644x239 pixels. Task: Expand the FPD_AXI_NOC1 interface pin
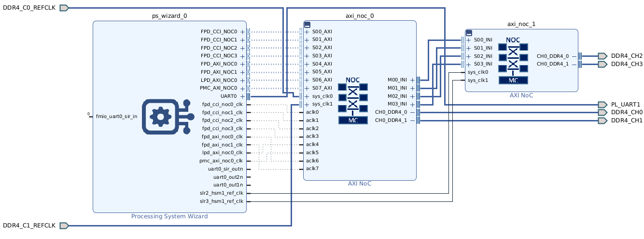click(242, 72)
